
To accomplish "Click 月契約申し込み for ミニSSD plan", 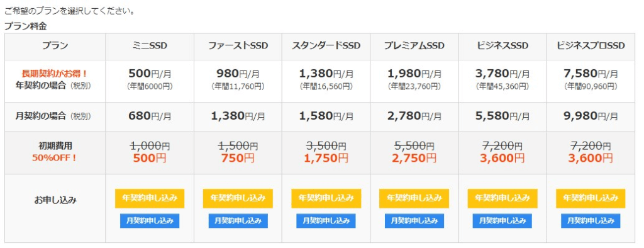I will click(x=150, y=220).
